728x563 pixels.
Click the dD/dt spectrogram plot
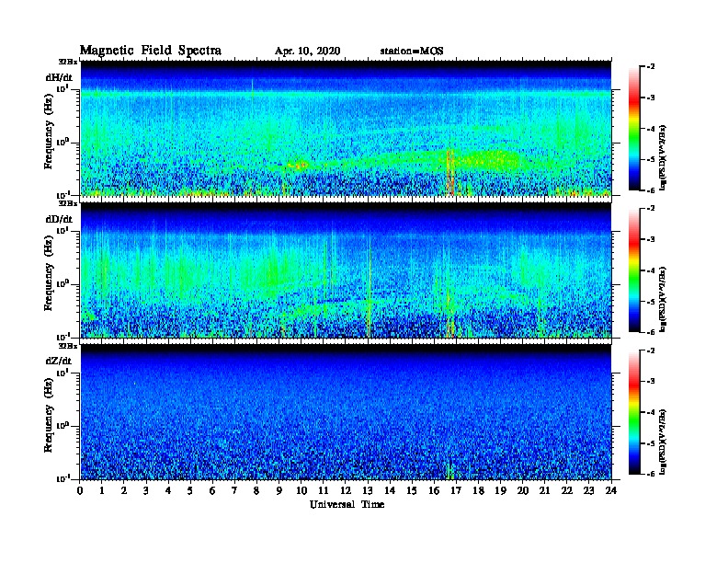[x=346, y=270]
